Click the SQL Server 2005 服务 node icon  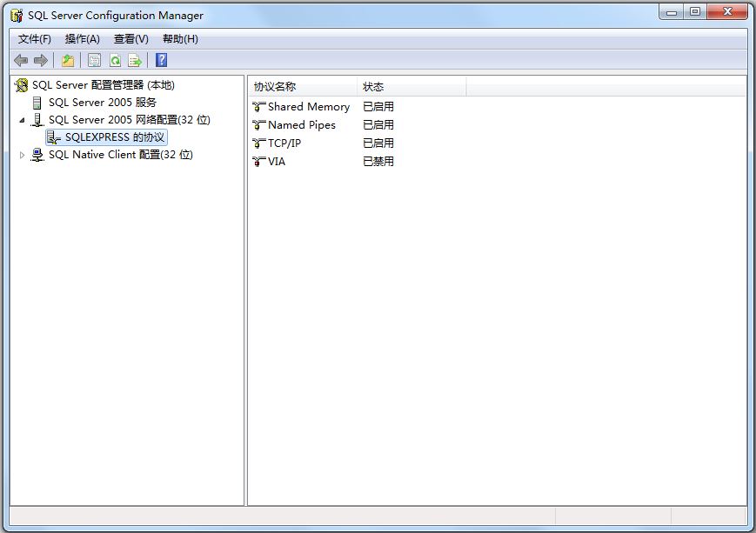click(x=37, y=103)
